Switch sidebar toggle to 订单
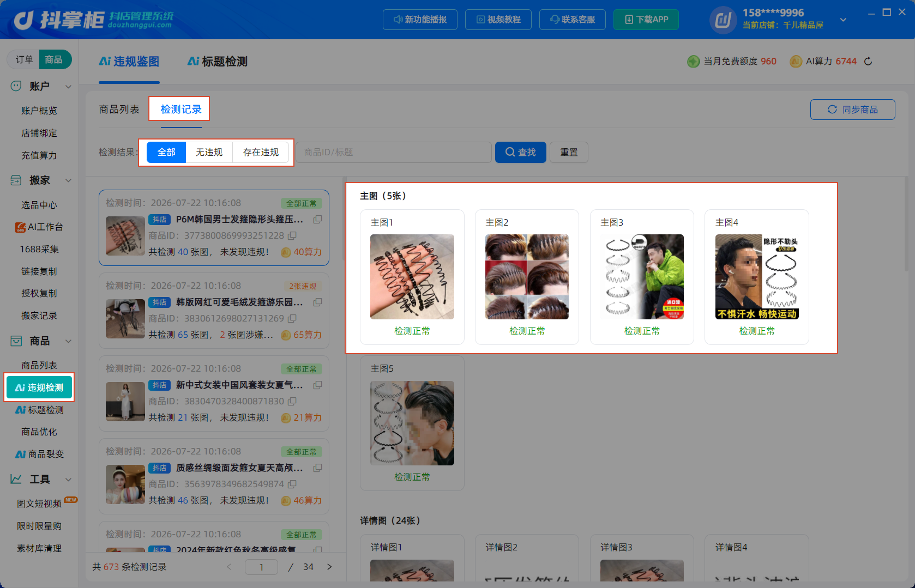This screenshot has width=915, height=588. [24, 59]
